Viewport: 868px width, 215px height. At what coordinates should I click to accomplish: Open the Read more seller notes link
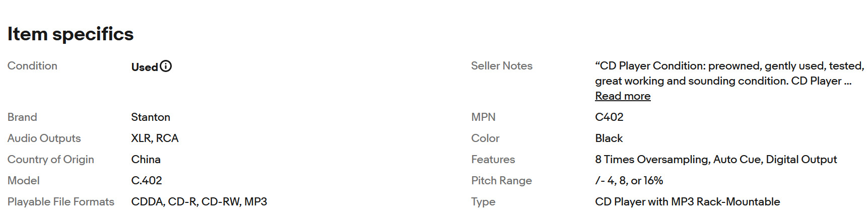click(623, 96)
